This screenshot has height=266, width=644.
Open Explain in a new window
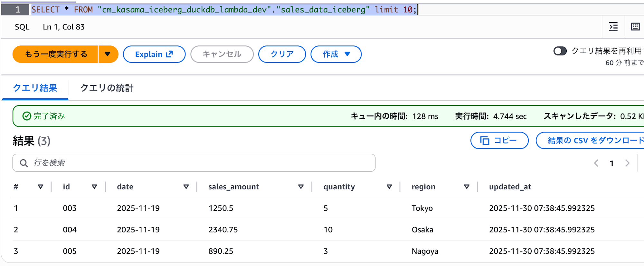pos(154,54)
